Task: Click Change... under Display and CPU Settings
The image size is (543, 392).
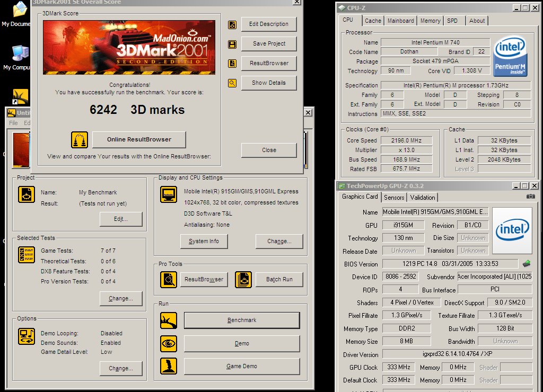Action: coord(279,241)
